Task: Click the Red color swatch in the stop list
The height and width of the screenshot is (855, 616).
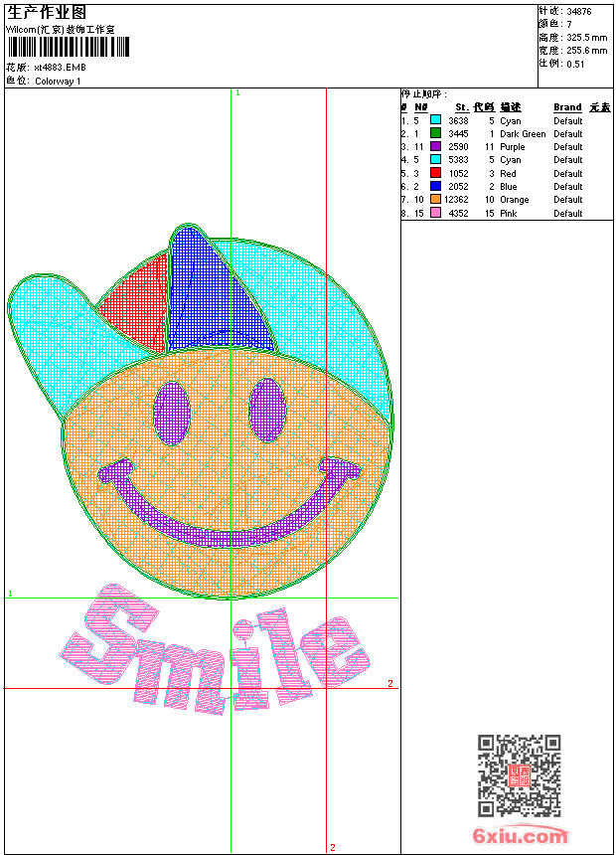Action: pos(435,173)
